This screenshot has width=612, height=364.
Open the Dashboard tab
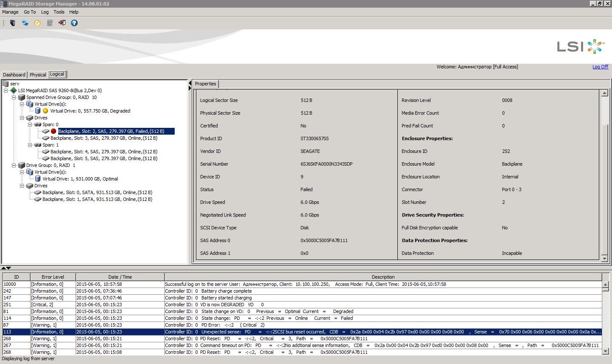[14, 75]
